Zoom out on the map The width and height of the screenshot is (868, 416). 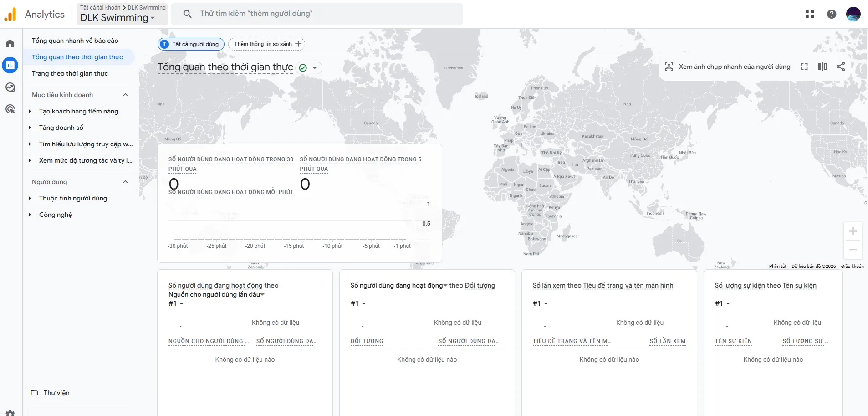(853, 250)
